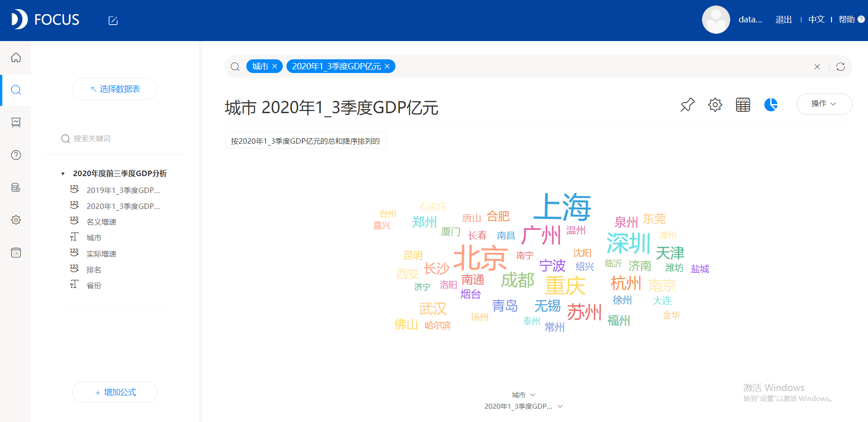This screenshot has width=868, height=422.
Task: Click the word 武汉 in the word cloud
Action: click(x=432, y=309)
